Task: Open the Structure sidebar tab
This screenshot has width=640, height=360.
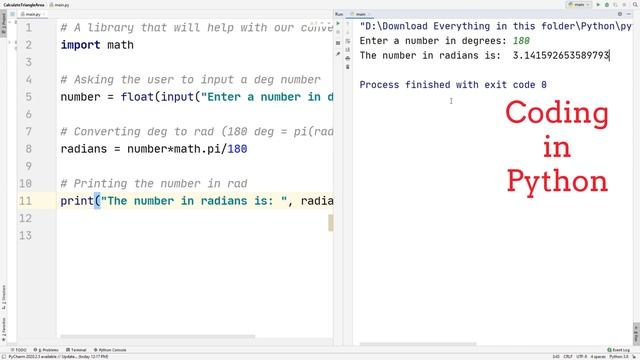Action: 4,297
